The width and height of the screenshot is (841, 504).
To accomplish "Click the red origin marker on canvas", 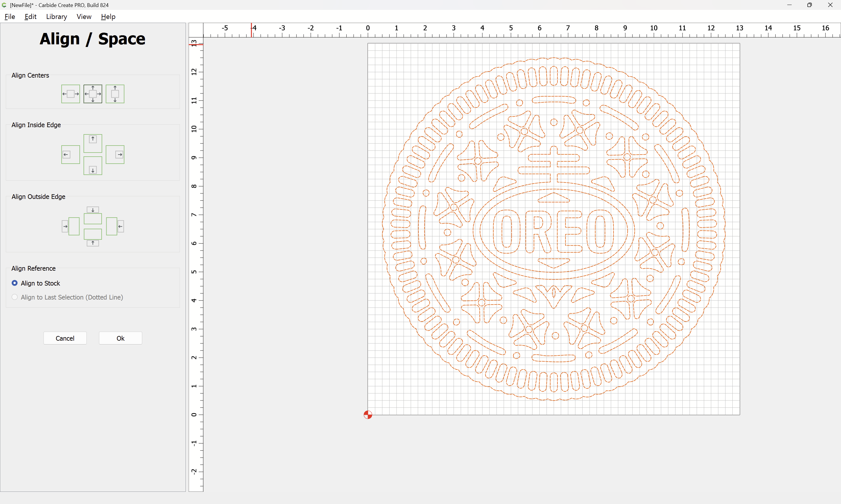I will (x=368, y=415).
